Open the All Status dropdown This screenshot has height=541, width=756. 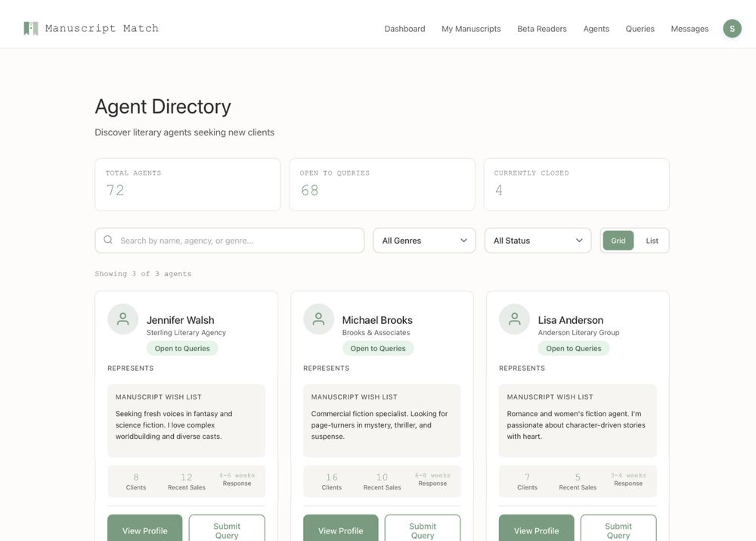click(538, 240)
